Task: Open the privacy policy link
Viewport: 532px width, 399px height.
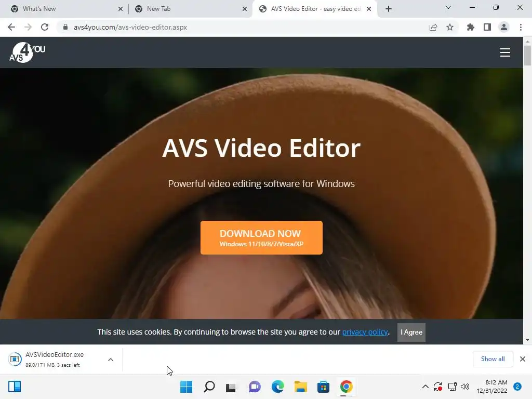Action: click(365, 332)
